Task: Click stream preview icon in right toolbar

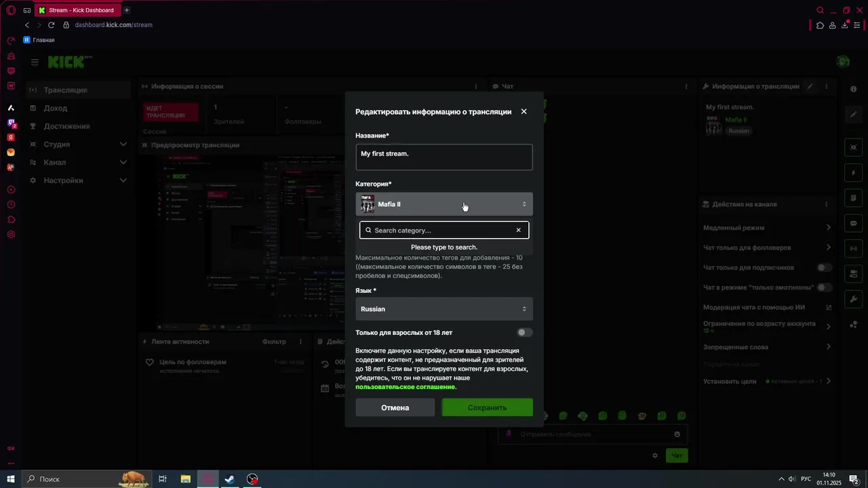Action: (854, 148)
